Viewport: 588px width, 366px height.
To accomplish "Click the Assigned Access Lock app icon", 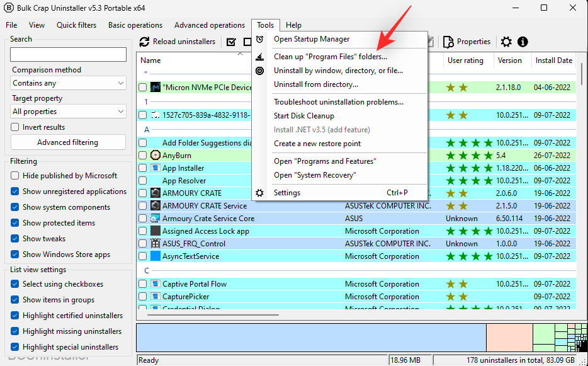I will click(x=155, y=231).
